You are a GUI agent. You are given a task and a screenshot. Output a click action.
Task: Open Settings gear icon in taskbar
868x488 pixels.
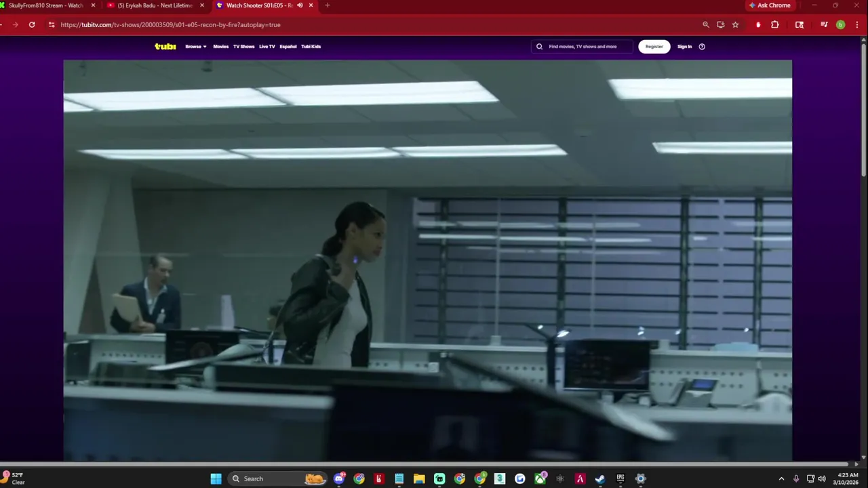[640, 479]
